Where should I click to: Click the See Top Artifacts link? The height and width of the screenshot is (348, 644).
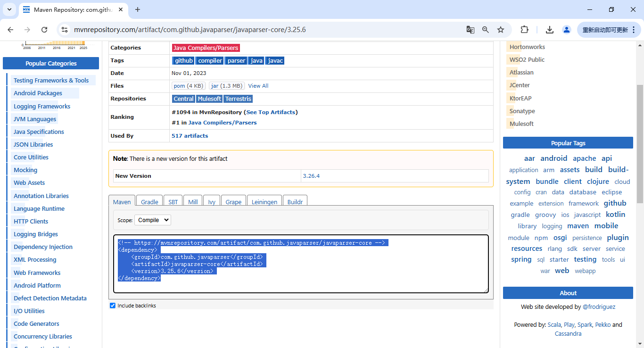point(271,112)
